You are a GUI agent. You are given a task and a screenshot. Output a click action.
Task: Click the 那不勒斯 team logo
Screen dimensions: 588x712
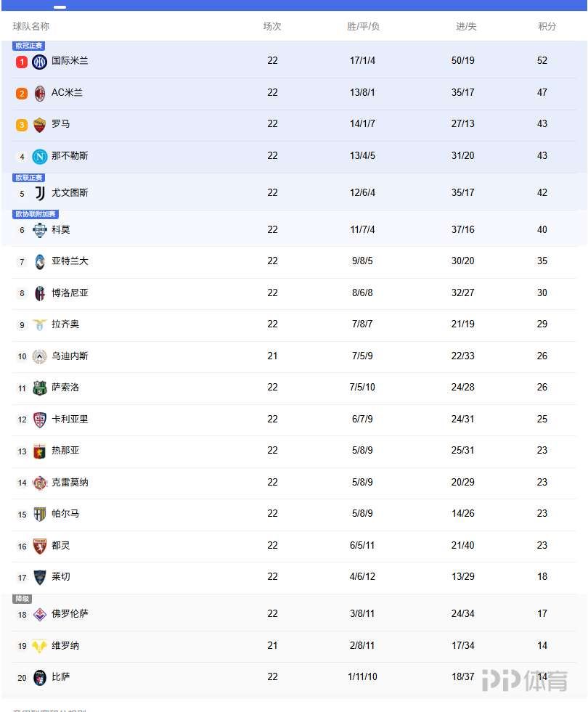point(40,156)
